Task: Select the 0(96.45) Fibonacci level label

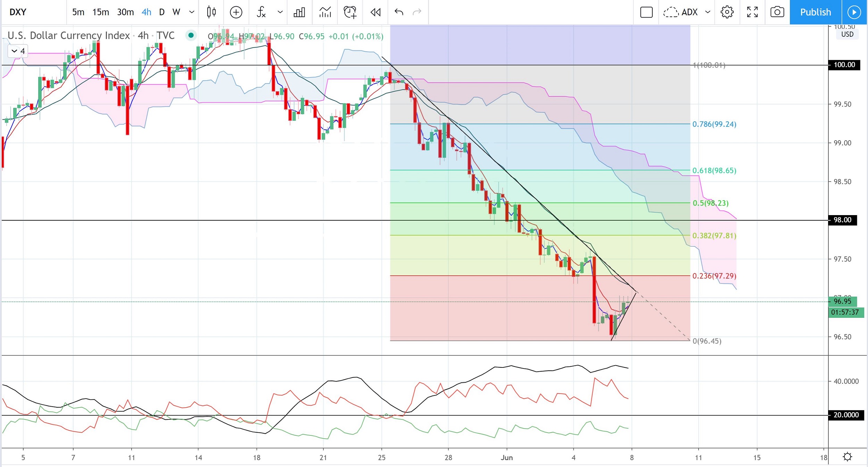Action: [707, 341]
